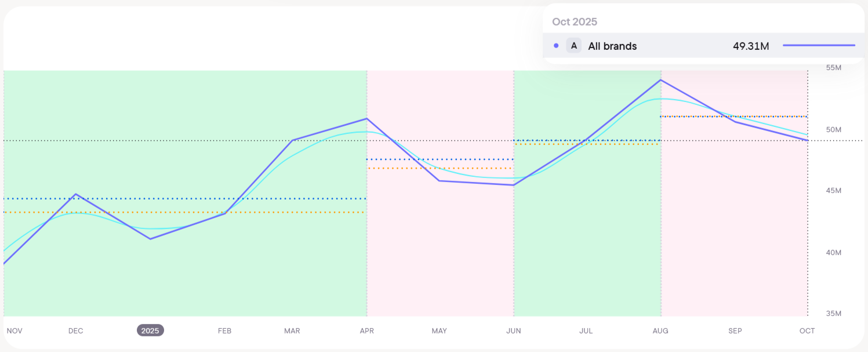The height and width of the screenshot is (352, 868).
Task: Click the April peak point on the purple line
Action: 366,119
